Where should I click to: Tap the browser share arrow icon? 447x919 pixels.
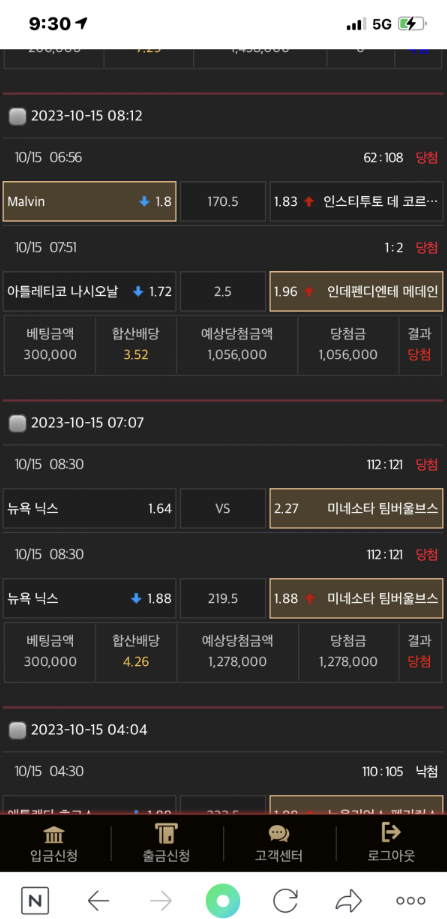click(x=350, y=900)
